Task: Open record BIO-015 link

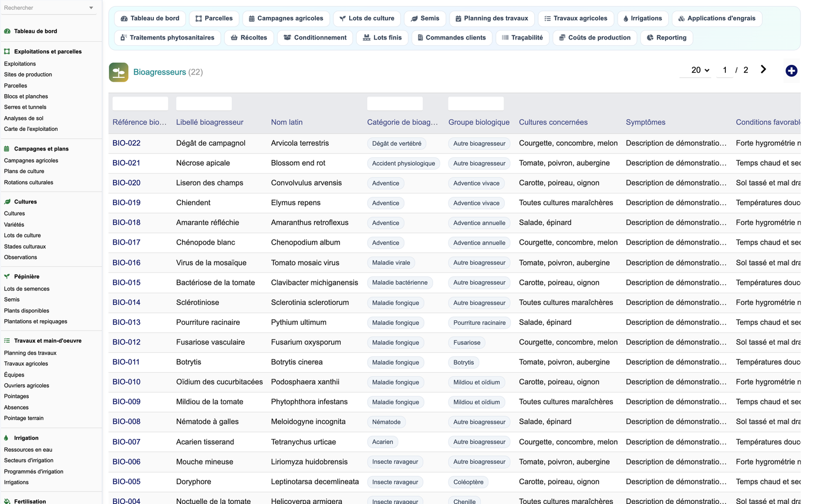Action: pyautogui.click(x=126, y=282)
